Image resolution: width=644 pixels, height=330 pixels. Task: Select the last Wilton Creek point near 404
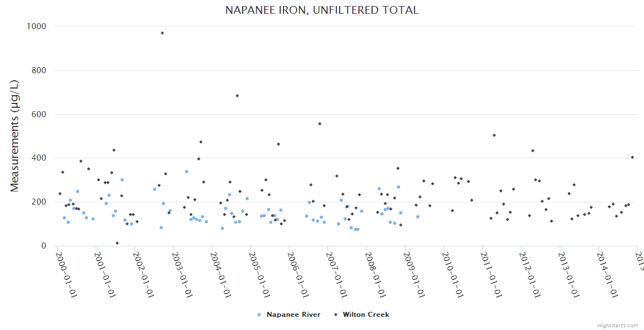[632, 157]
